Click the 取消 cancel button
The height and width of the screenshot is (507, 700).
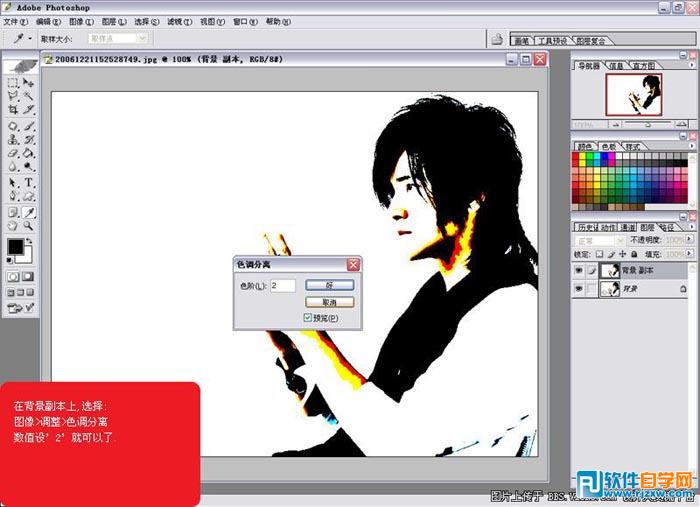tap(330, 301)
